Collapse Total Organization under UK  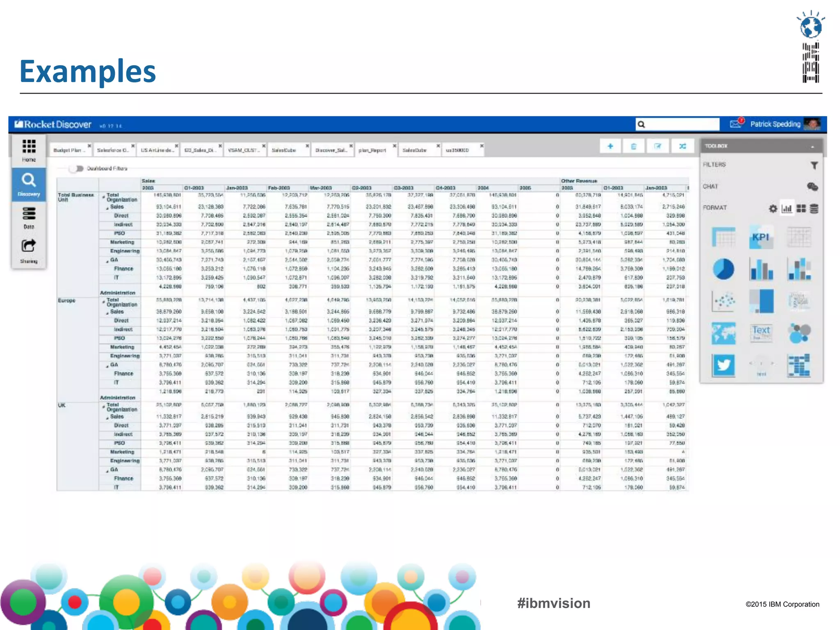pos(104,407)
